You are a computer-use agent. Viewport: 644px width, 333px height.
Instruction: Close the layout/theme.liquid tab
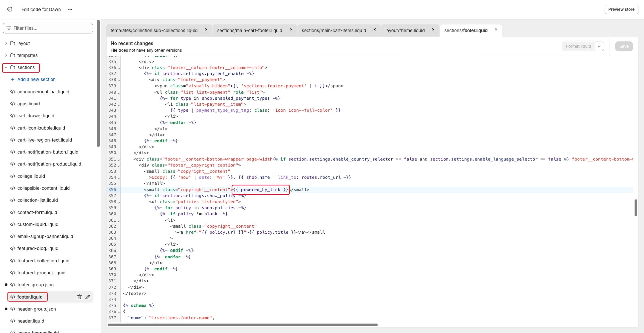click(x=433, y=30)
